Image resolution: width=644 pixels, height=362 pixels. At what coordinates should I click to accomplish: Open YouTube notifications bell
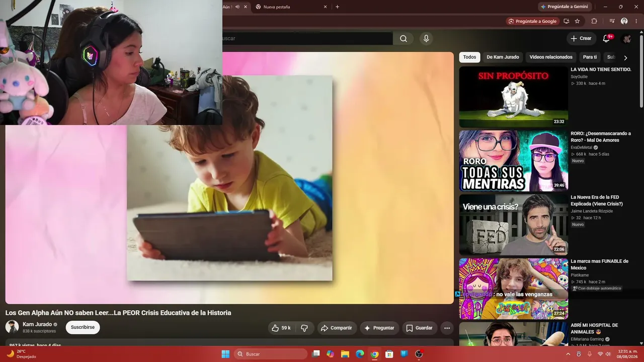pyautogui.click(x=606, y=39)
